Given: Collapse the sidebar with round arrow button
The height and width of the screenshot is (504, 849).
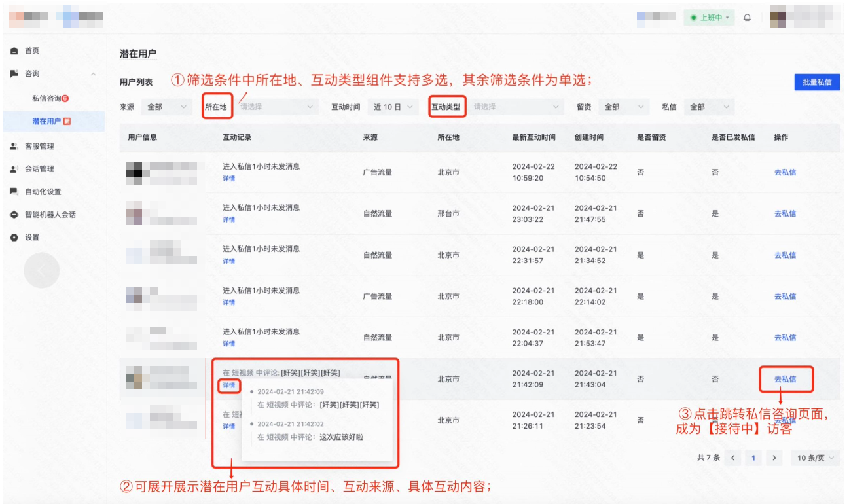Looking at the screenshot, I should [42, 270].
